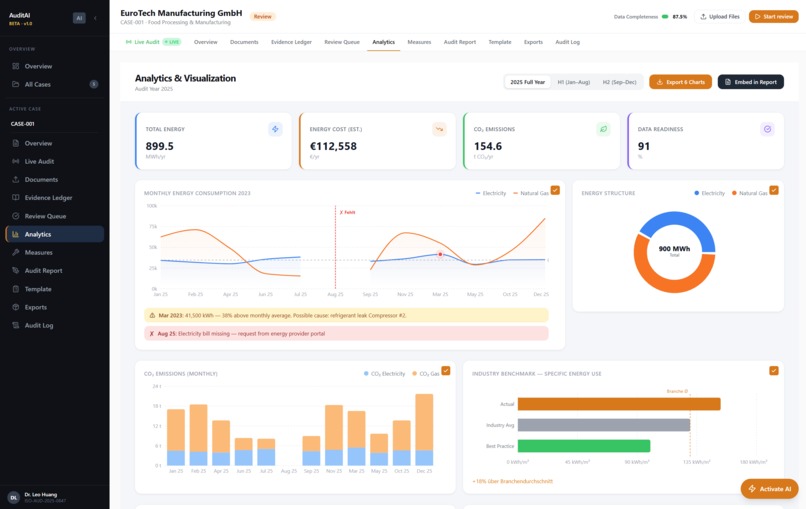
Task: Select the Analytics tab
Action: [x=383, y=42]
